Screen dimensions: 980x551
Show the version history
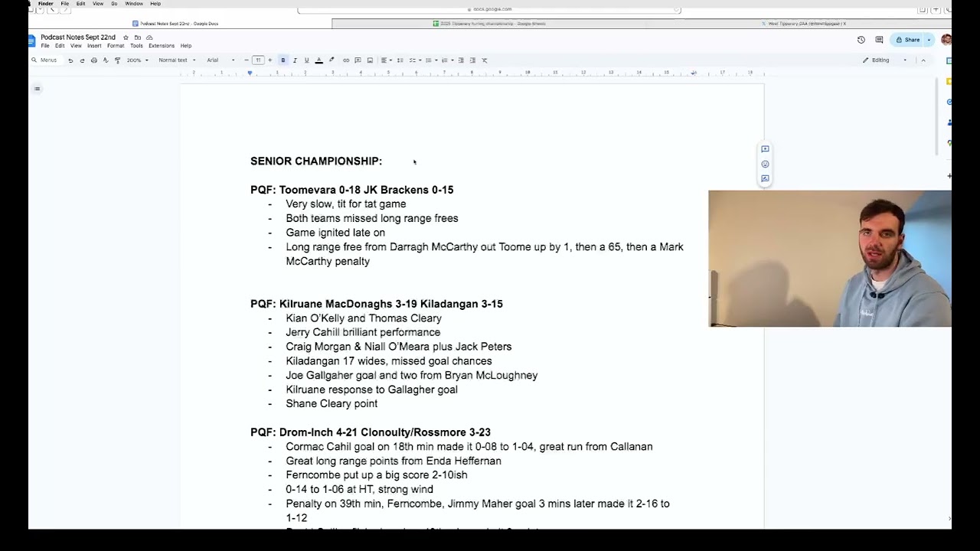861,40
